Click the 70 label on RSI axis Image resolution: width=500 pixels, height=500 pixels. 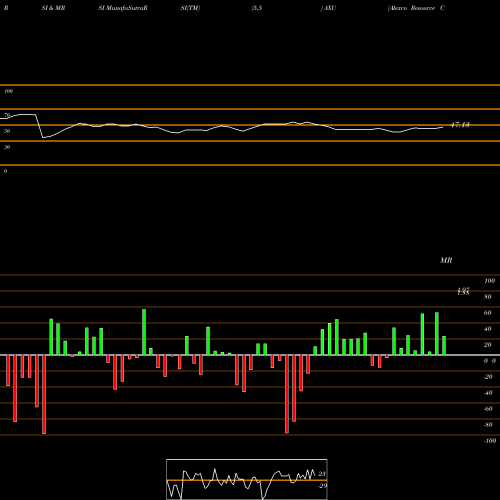7,115
